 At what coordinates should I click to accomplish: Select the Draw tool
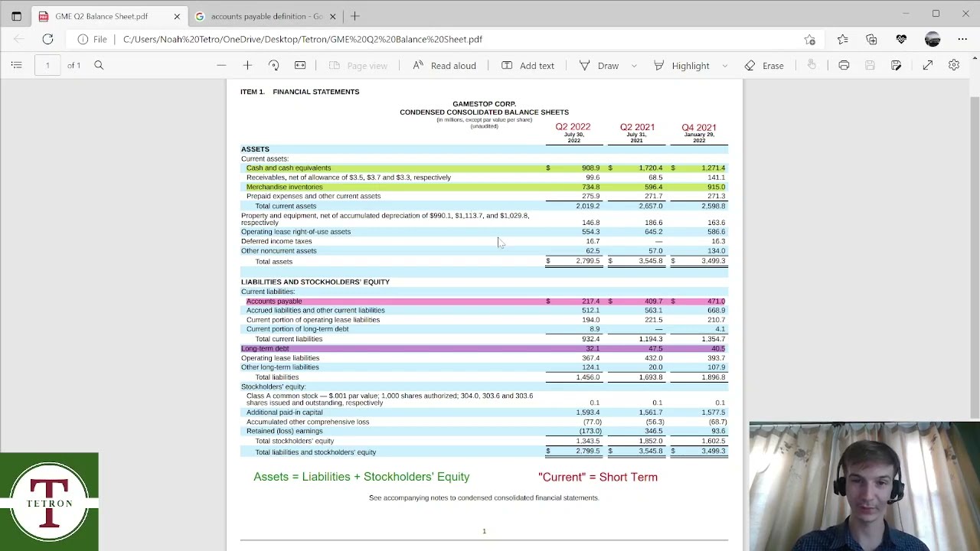click(x=599, y=65)
